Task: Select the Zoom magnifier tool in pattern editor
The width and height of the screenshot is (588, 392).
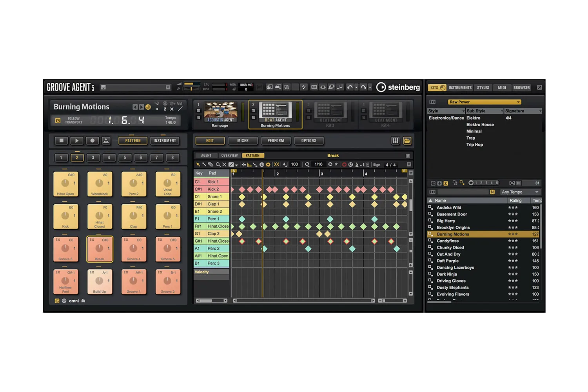Action: click(218, 165)
